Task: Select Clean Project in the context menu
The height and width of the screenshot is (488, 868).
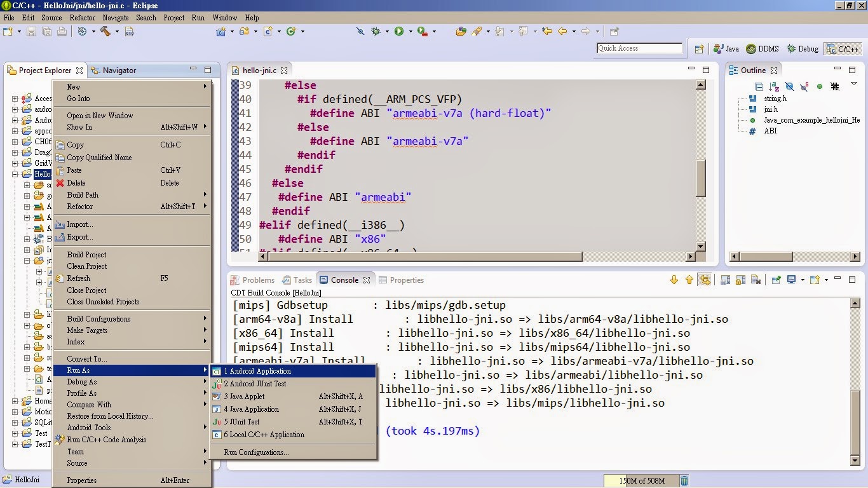Action: (x=132, y=266)
